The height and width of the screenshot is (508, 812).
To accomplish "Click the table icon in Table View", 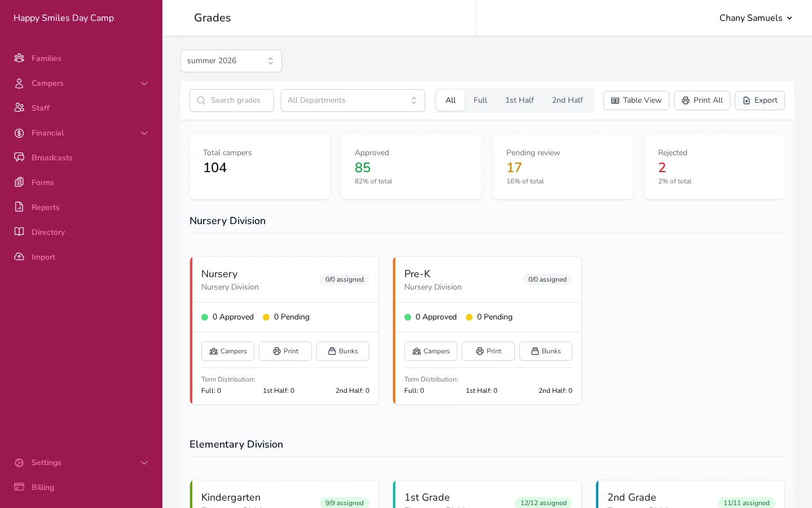I will (615, 100).
